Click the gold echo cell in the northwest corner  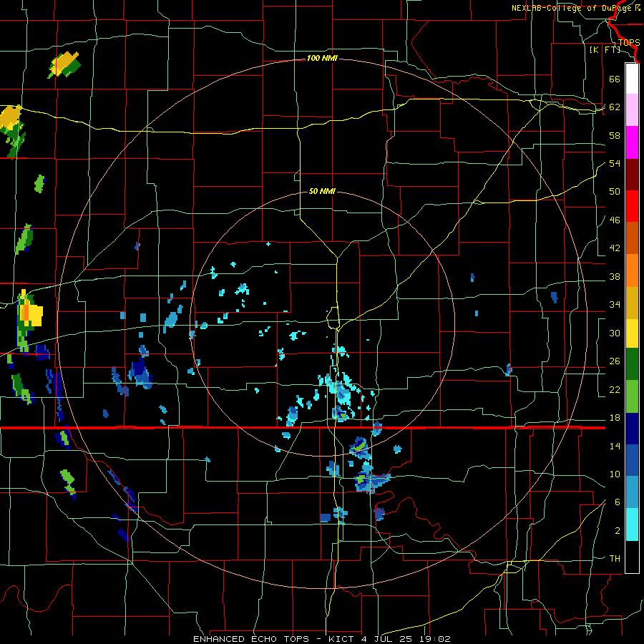tap(65, 64)
